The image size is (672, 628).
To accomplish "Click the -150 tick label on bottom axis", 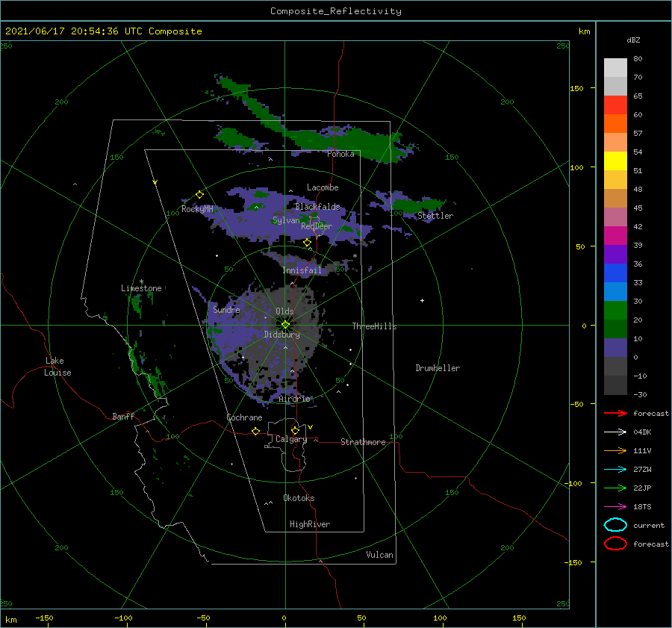I will (x=44, y=618).
